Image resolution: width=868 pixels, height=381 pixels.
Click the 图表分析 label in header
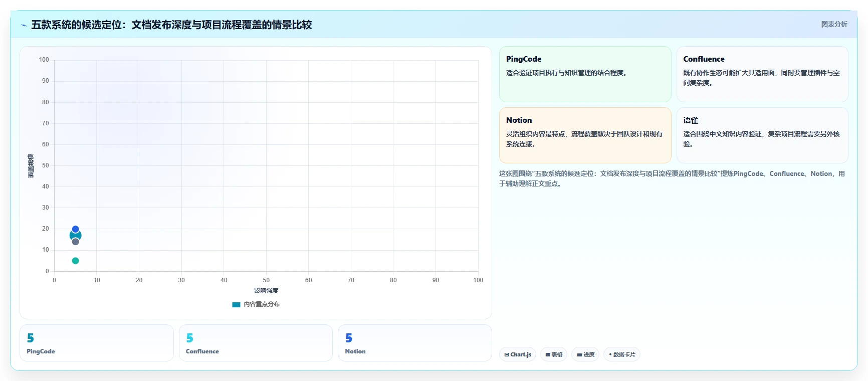(x=834, y=24)
